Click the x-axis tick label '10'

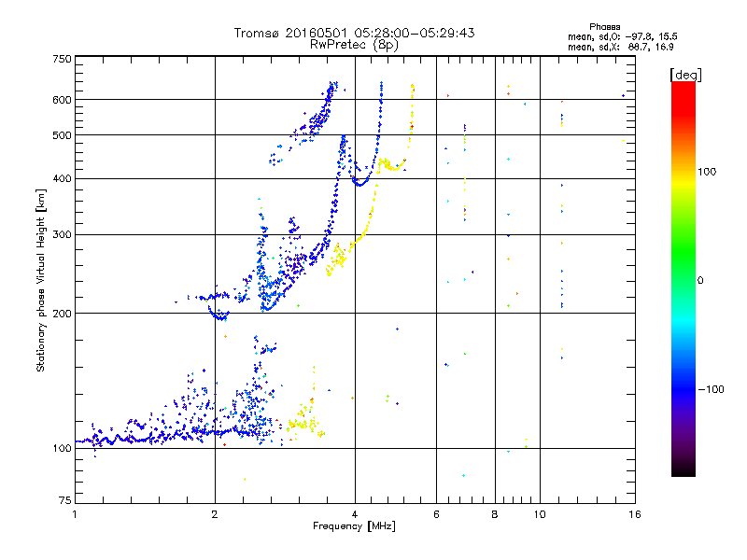click(540, 514)
